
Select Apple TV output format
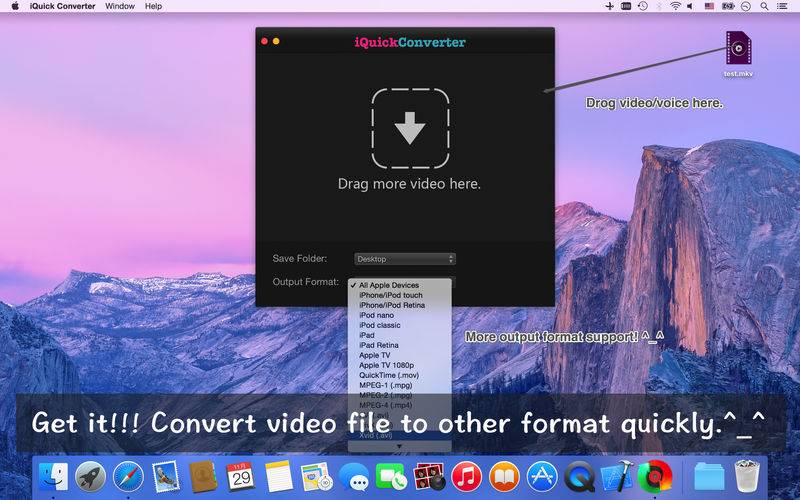[x=399, y=355]
